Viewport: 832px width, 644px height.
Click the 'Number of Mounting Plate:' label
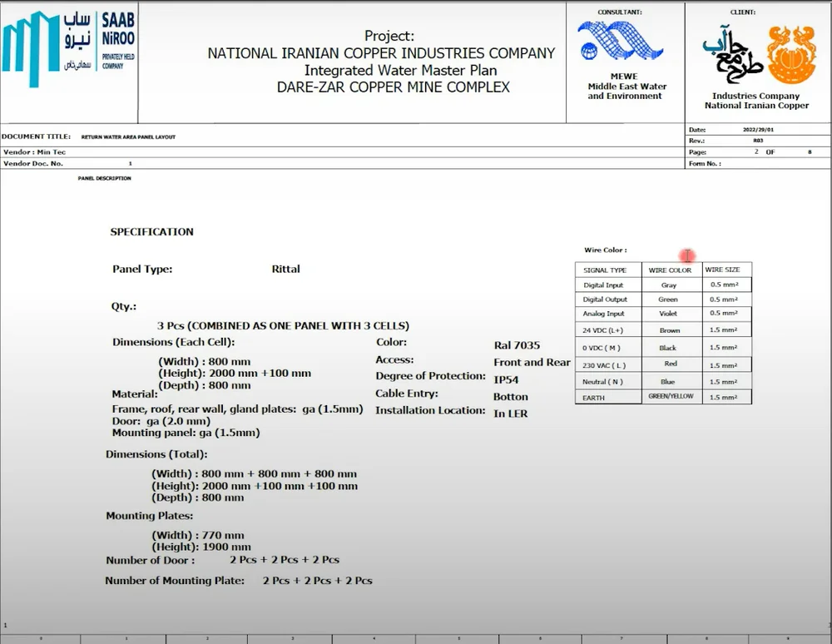[175, 580]
